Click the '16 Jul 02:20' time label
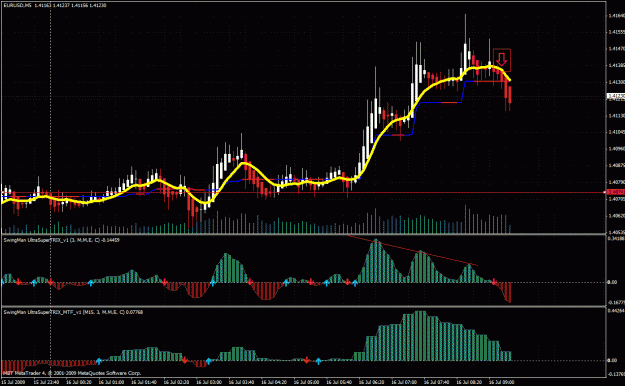The width and height of the screenshot is (625, 386). [176, 382]
